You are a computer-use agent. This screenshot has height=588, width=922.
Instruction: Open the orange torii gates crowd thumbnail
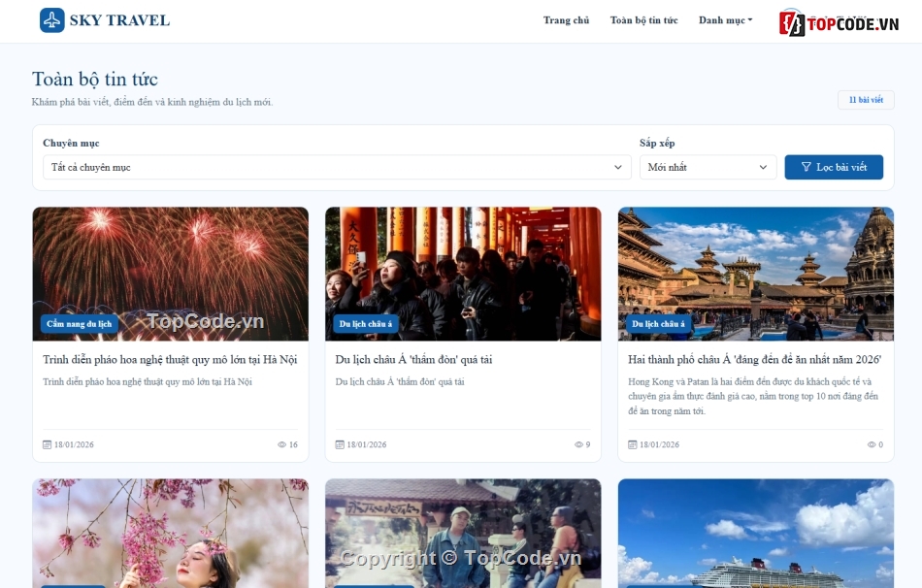pyautogui.click(x=463, y=274)
